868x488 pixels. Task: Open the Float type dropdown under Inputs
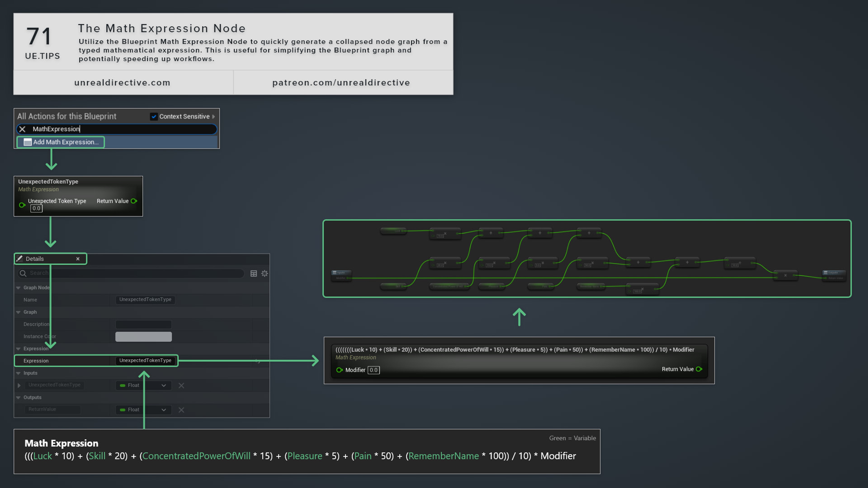[164, 385]
